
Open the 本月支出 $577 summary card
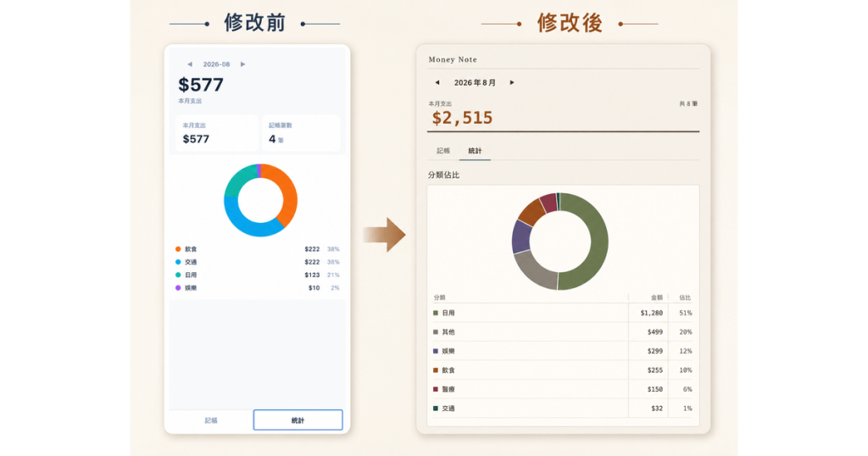coord(217,133)
